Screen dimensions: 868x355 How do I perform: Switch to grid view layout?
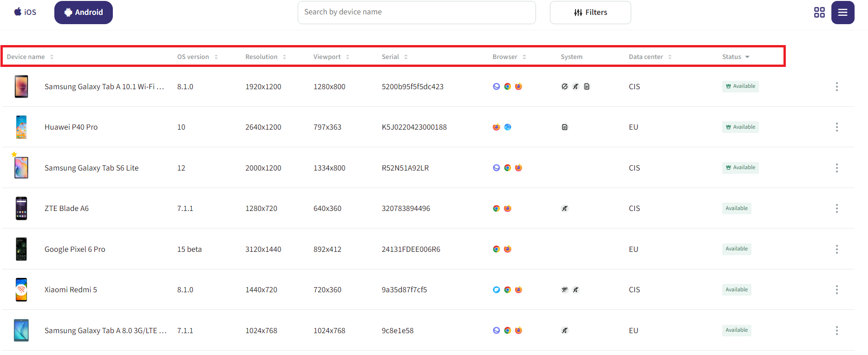(x=819, y=13)
